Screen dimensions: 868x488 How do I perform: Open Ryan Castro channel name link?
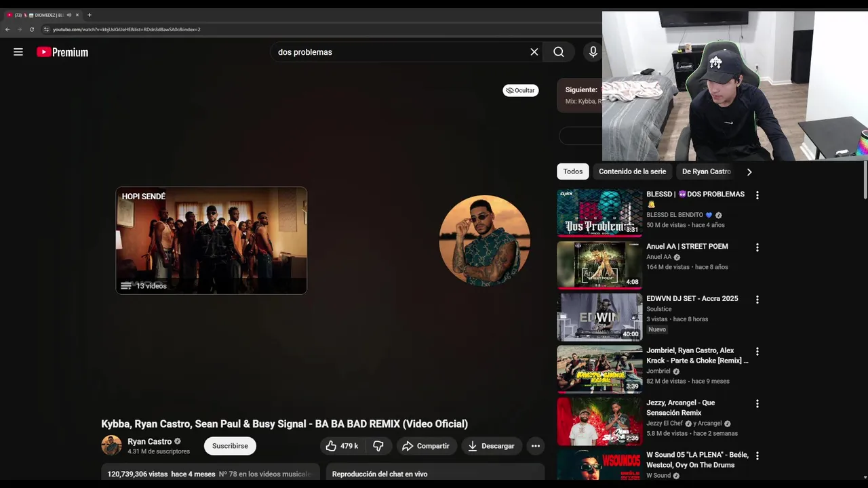click(150, 441)
